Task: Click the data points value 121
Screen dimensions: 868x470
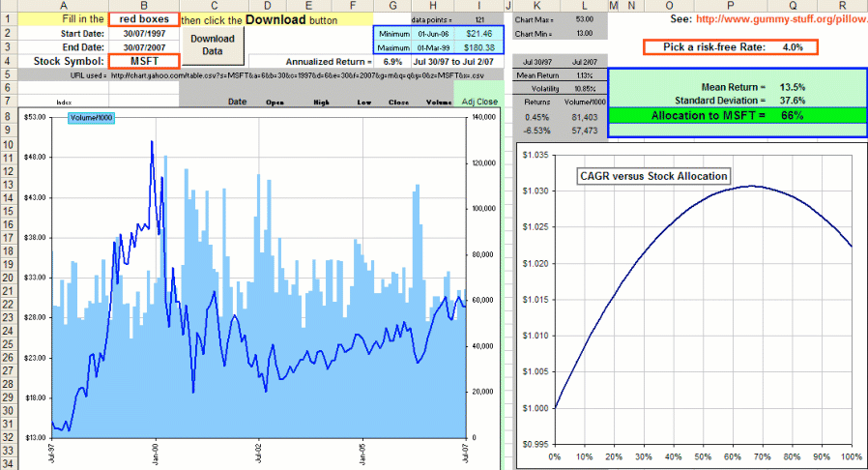Action: point(479,20)
